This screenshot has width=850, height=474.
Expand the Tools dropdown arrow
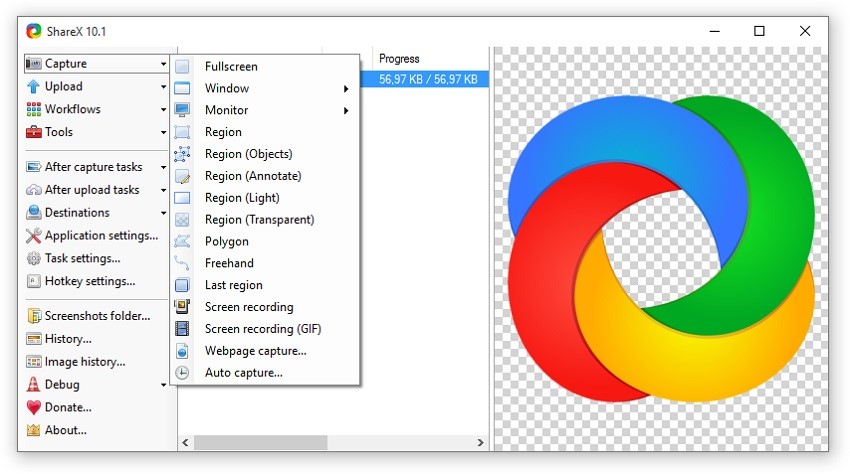tap(163, 132)
